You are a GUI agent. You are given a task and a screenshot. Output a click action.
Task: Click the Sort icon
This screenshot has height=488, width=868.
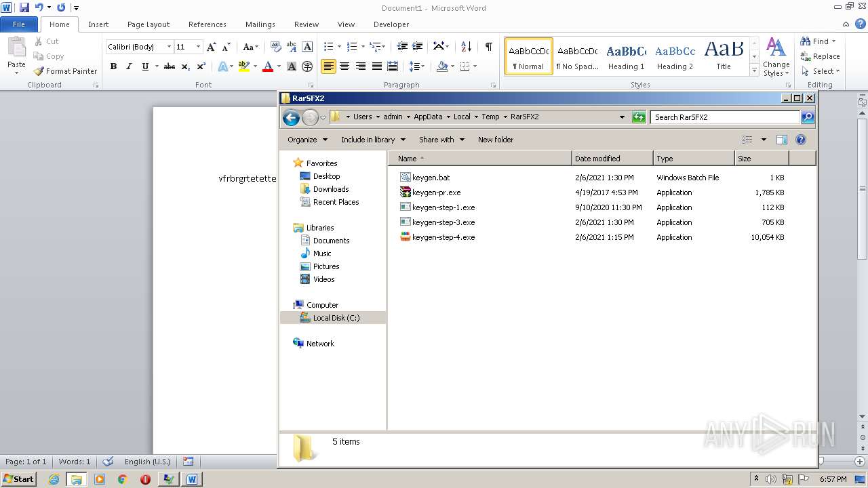[466, 47]
